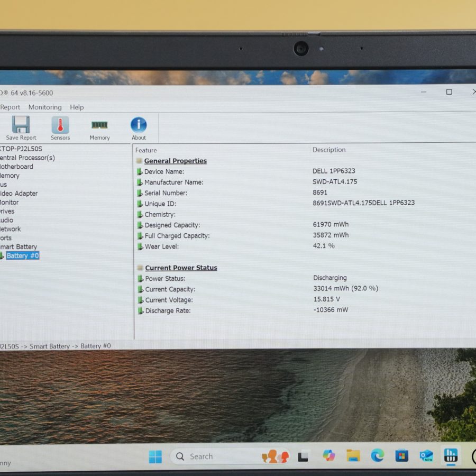Select Smart Battery tree node
Image resolution: width=476 pixels, height=476 pixels.
click(x=19, y=247)
